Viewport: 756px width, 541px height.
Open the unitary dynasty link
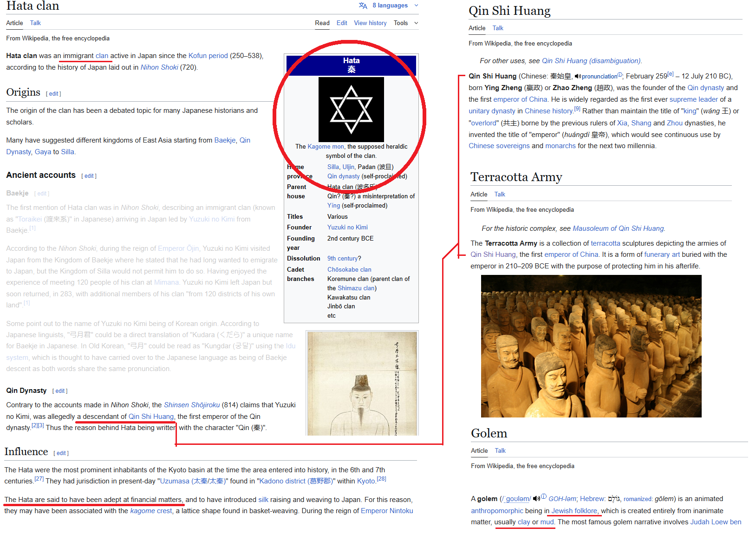(492, 111)
